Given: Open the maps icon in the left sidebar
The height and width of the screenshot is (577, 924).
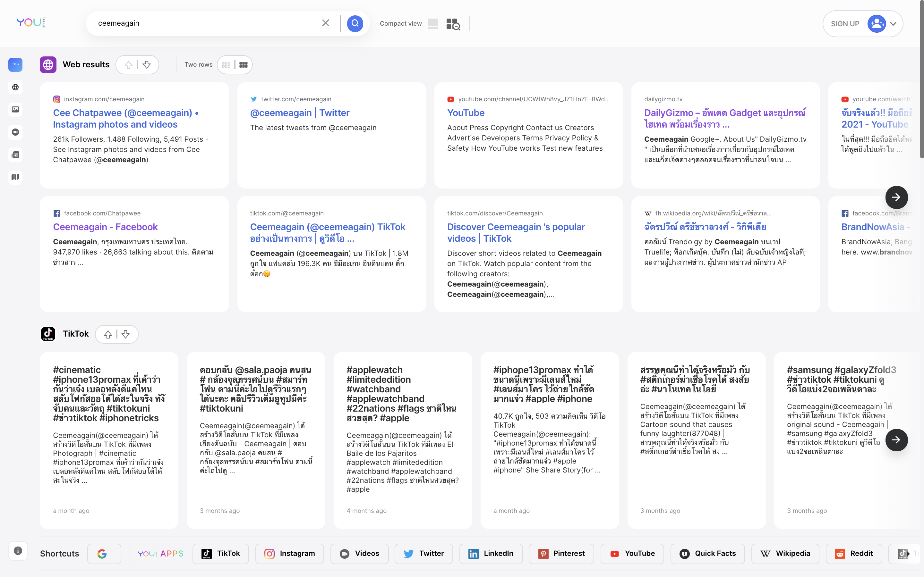Looking at the screenshot, I should pos(15,177).
